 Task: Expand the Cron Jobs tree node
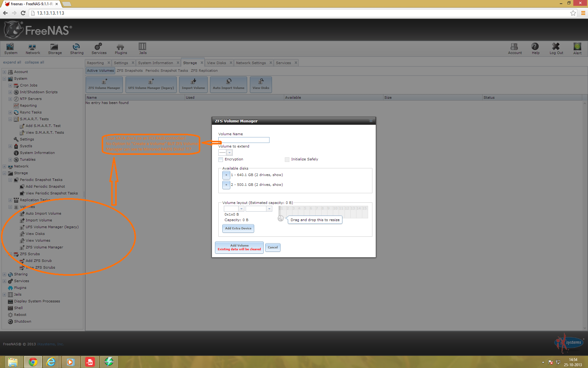pos(10,85)
